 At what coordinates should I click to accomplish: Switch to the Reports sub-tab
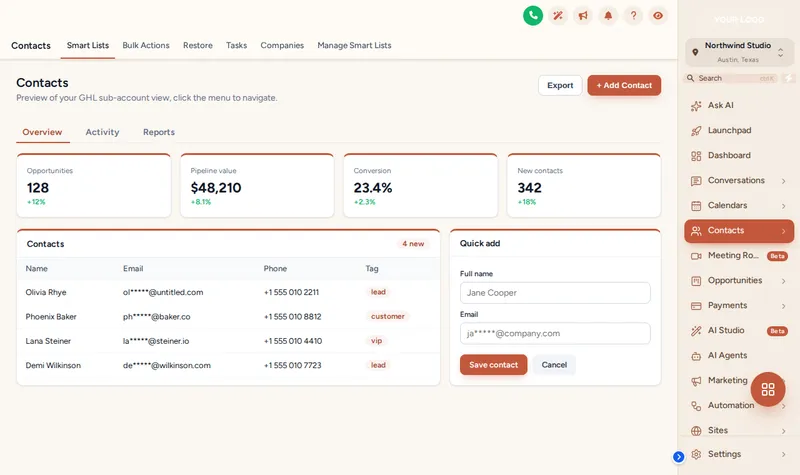159,132
